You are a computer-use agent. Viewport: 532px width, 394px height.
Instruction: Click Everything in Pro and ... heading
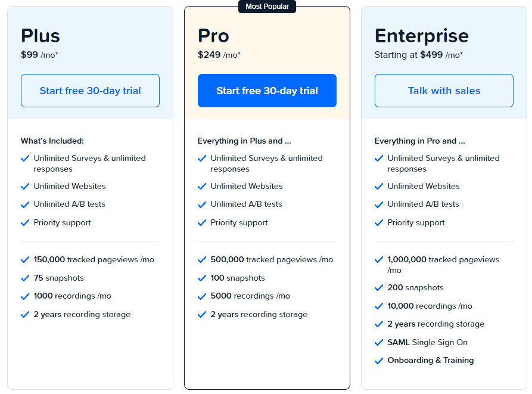(x=419, y=141)
